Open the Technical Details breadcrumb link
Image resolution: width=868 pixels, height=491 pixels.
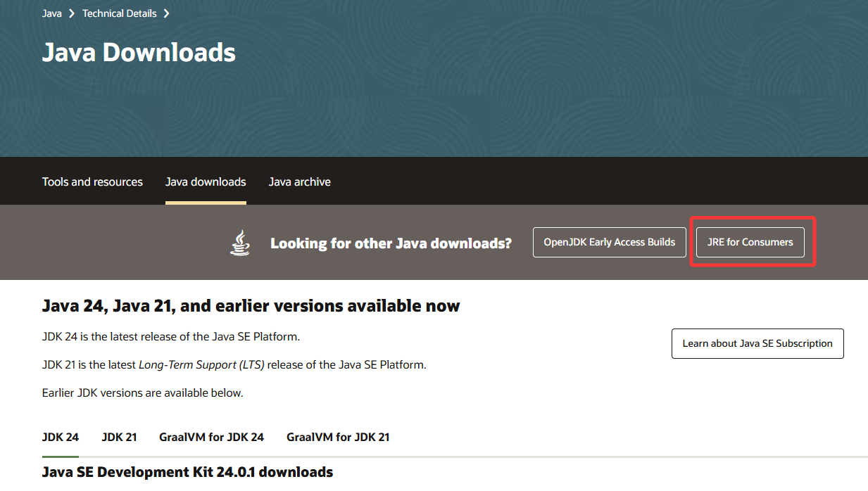(119, 13)
